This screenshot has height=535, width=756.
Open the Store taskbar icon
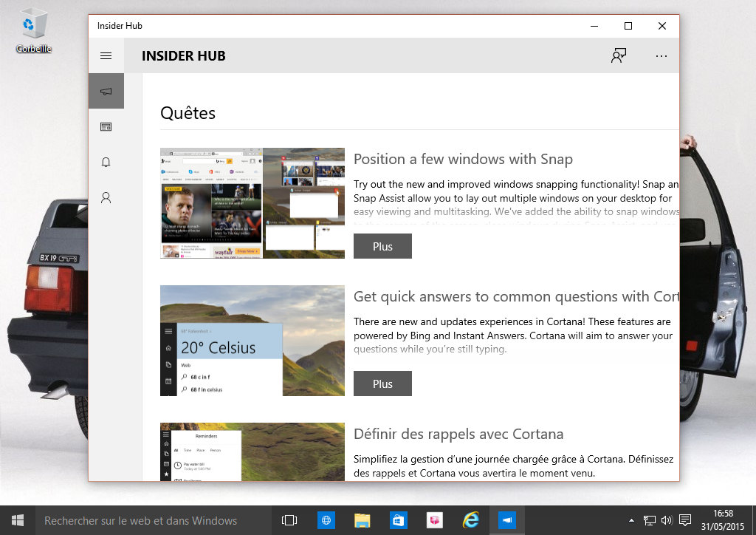(398, 520)
